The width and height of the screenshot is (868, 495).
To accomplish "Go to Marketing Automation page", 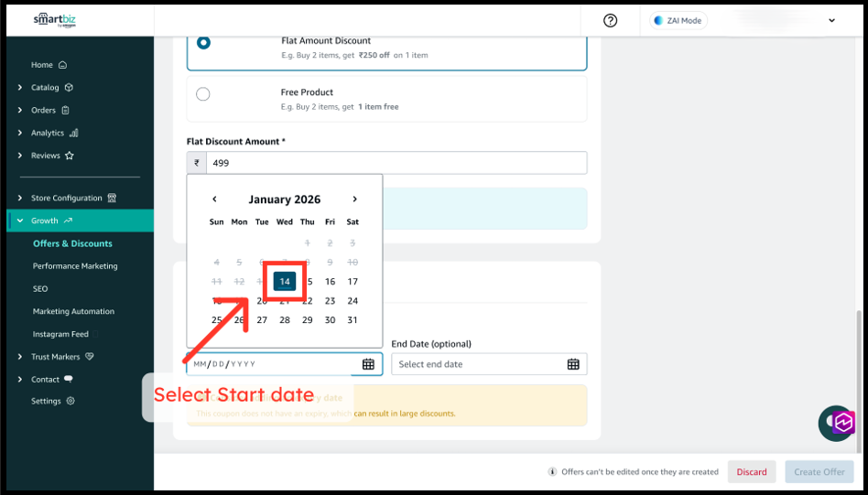I will pos(73,311).
